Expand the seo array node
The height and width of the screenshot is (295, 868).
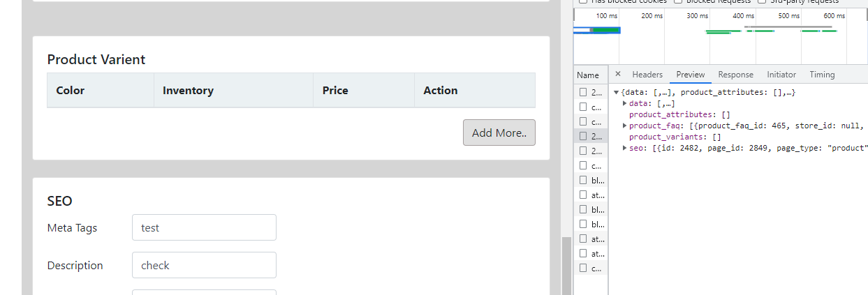coord(625,148)
